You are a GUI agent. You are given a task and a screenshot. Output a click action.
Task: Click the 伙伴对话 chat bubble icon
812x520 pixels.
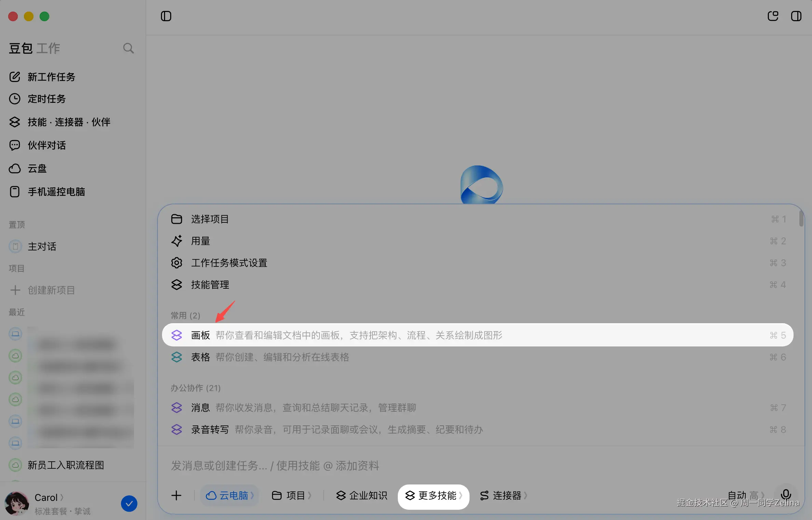(15, 145)
